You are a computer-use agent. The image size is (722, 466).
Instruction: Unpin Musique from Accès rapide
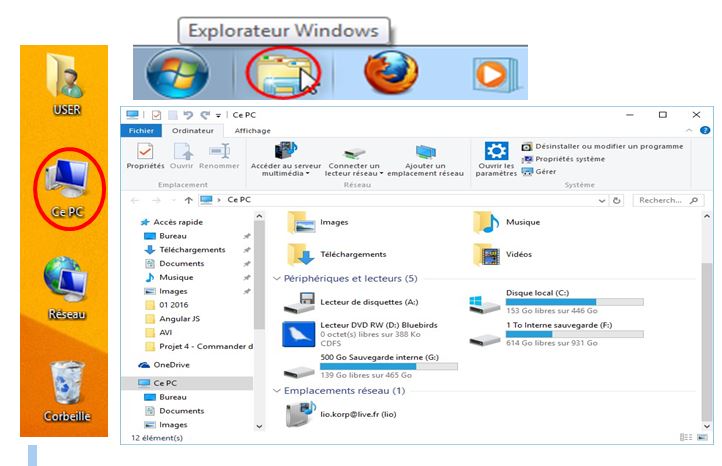[x=247, y=278]
